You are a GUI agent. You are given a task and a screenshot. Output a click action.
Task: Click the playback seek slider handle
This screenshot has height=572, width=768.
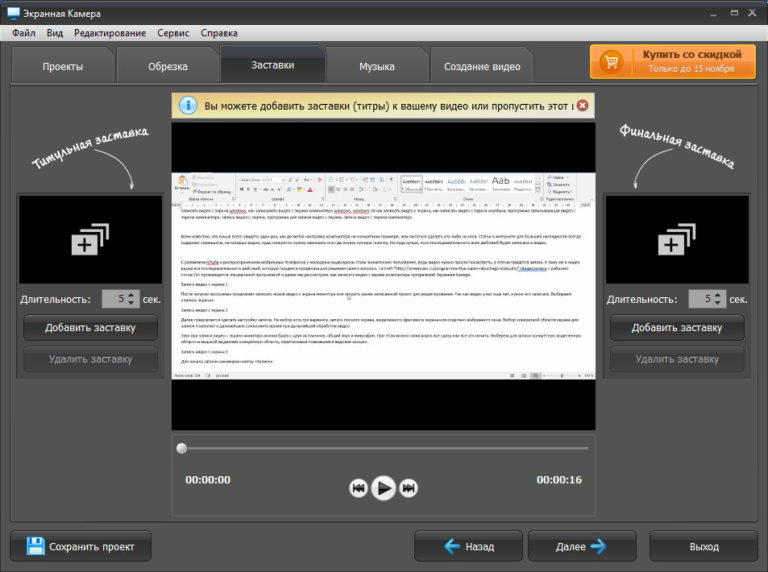tap(182, 448)
